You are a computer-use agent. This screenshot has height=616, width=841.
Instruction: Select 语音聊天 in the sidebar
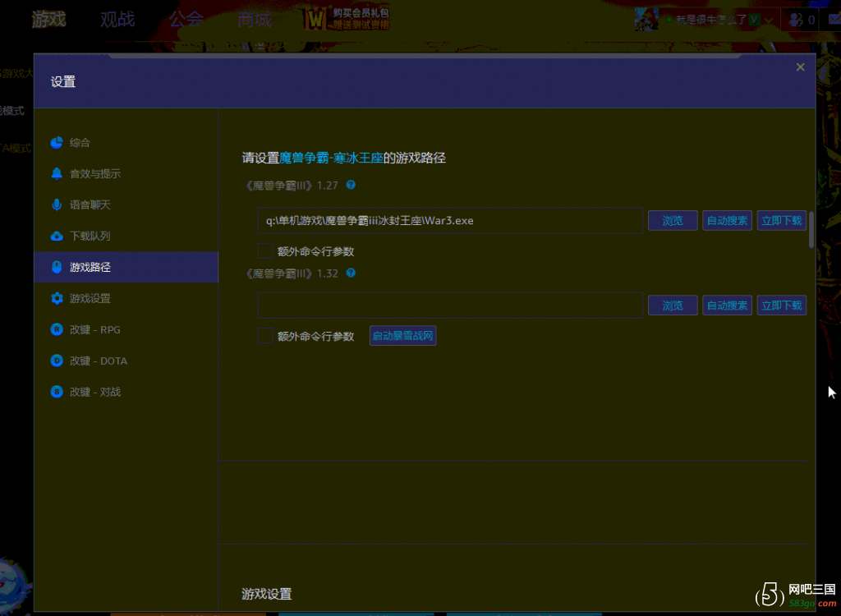126,205
